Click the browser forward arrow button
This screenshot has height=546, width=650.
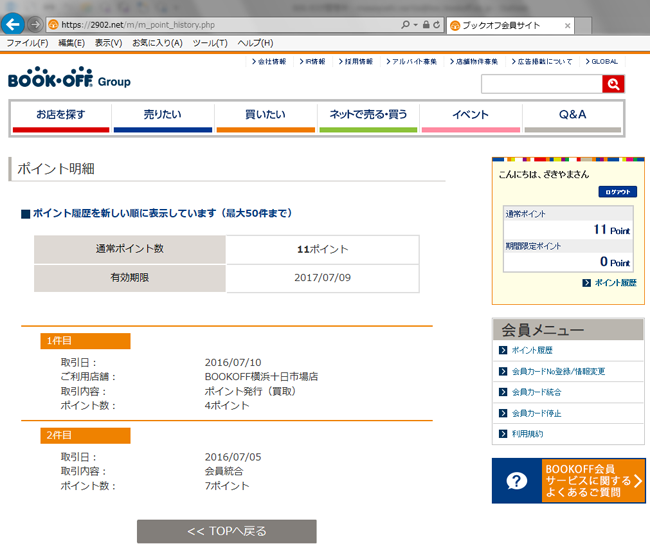[x=35, y=25]
